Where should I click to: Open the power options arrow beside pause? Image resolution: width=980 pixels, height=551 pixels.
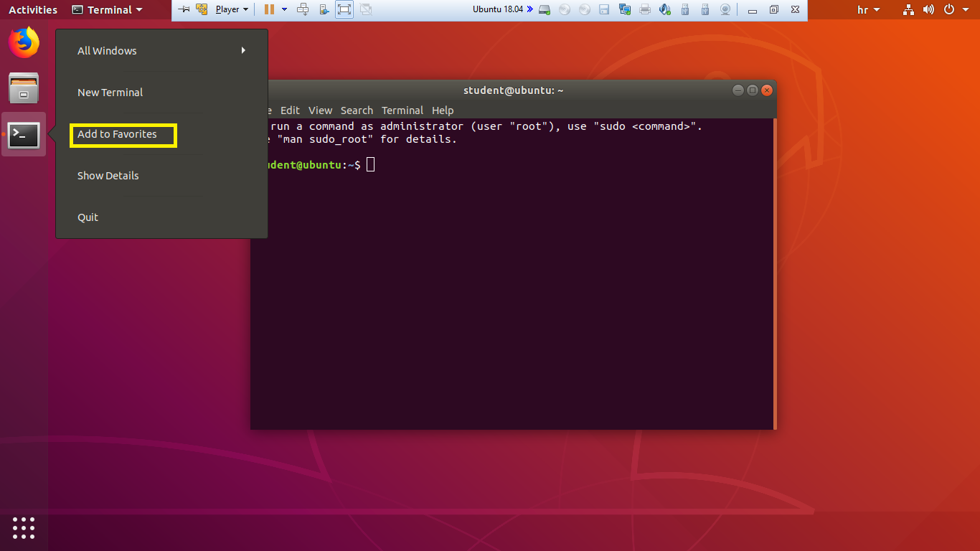pyautogui.click(x=284, y=9)
